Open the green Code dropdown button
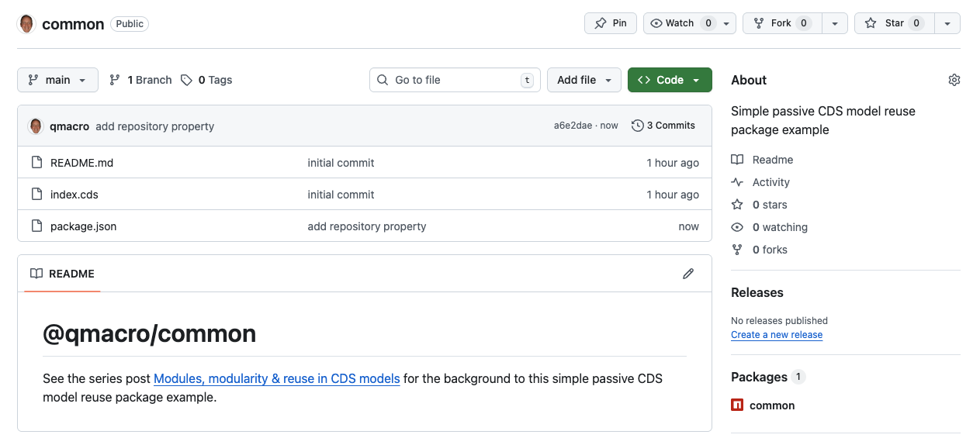Viewport: 980px width, 445px height. click(670, 80)
